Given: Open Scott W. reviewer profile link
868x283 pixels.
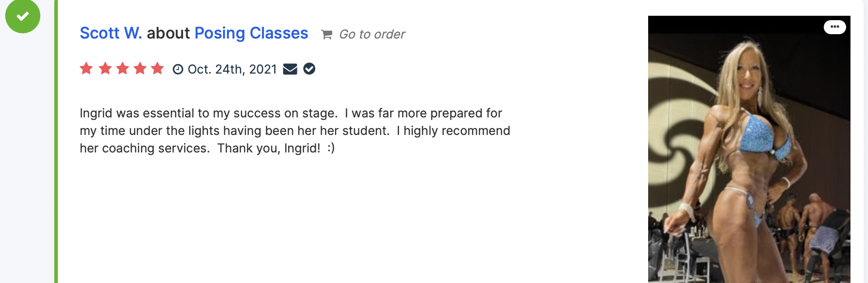Looking at the screenshot, I should pyautogui.click(x=111, y=33).
